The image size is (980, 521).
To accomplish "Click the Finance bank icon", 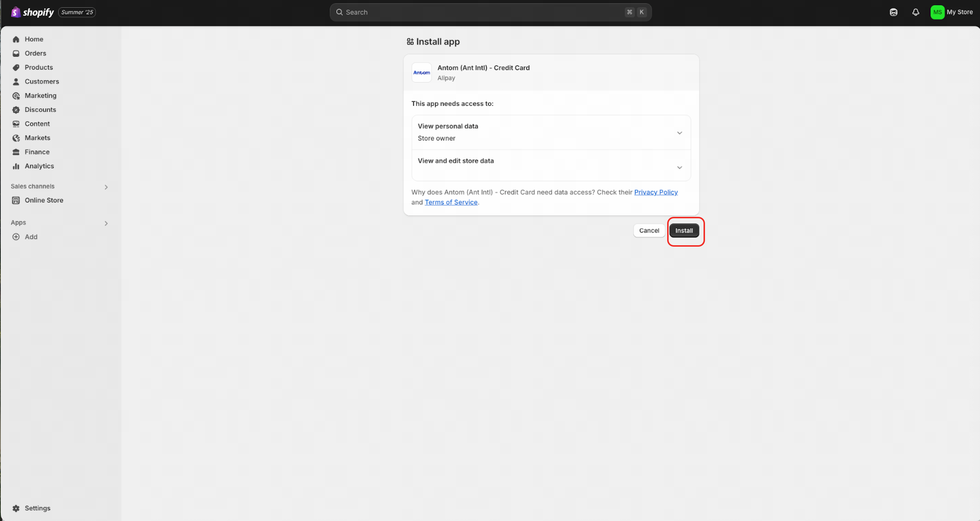I will click(16, 152).
